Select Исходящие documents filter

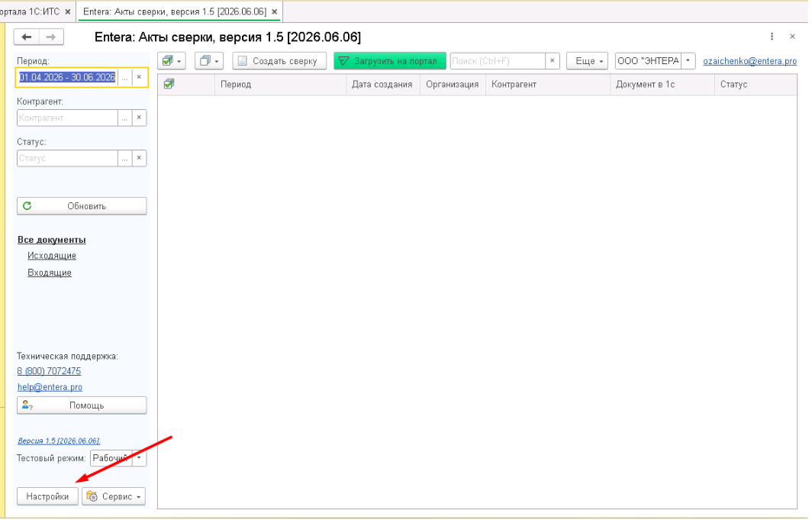click(52, 255)
